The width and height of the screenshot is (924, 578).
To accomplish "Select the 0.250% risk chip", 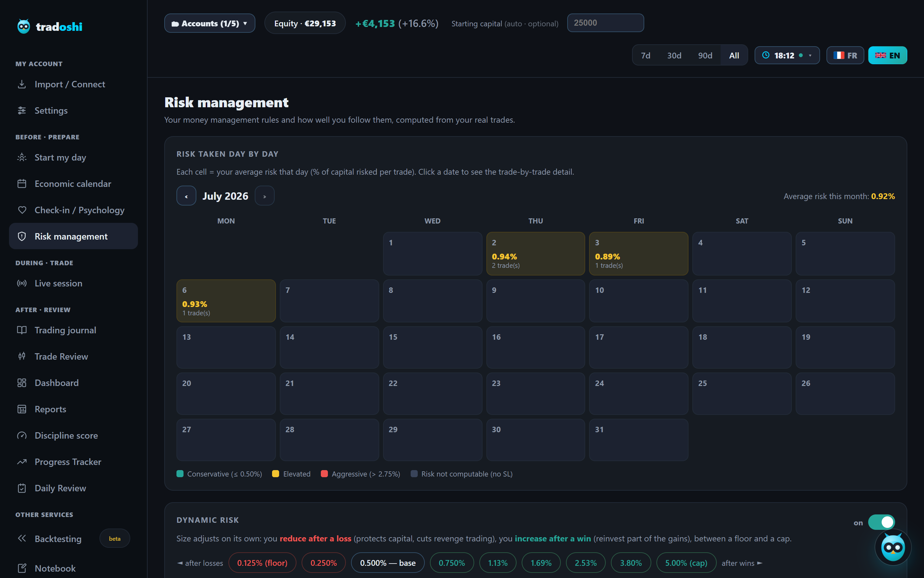I will tap(323, 563).
